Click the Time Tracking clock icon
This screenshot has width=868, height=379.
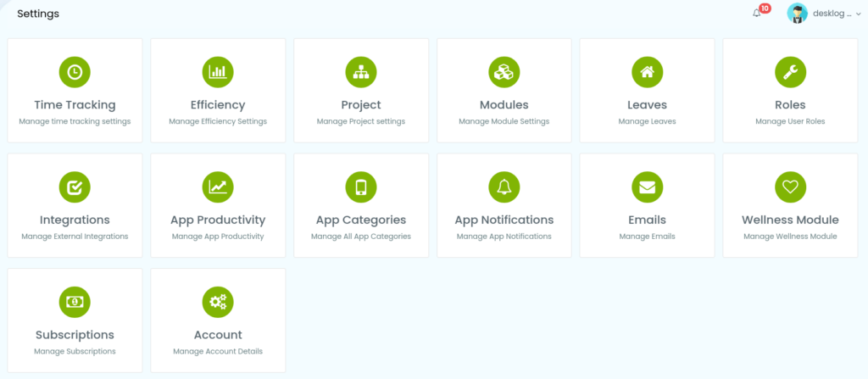click(75, 72)
